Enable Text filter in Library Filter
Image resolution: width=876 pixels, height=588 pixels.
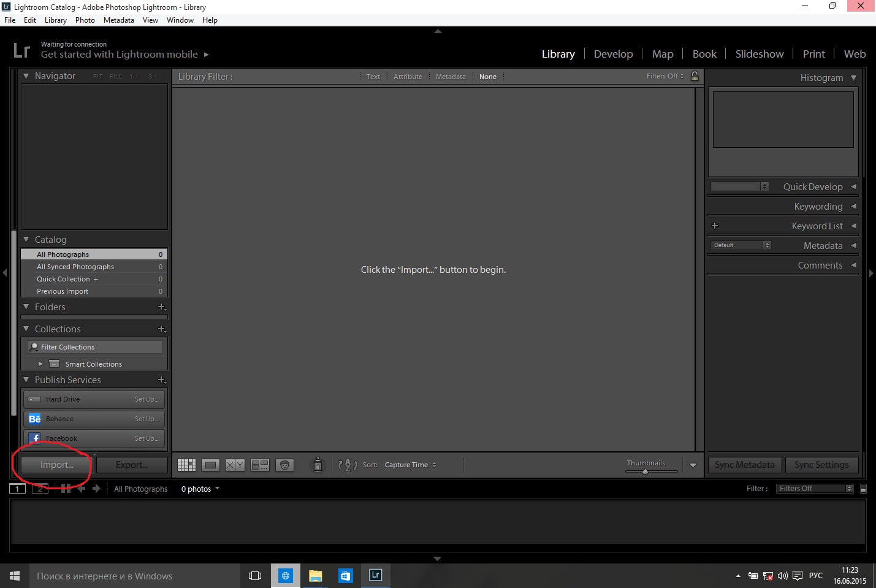coord(373,77)
